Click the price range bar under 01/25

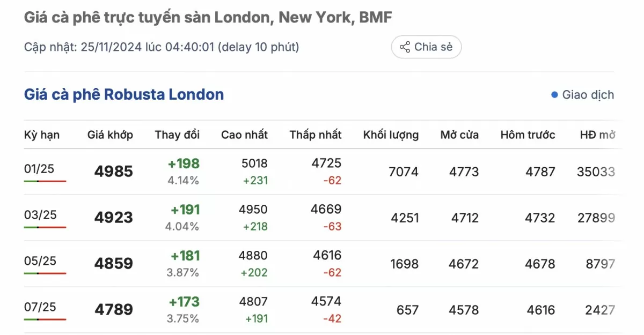pos(45,182)
